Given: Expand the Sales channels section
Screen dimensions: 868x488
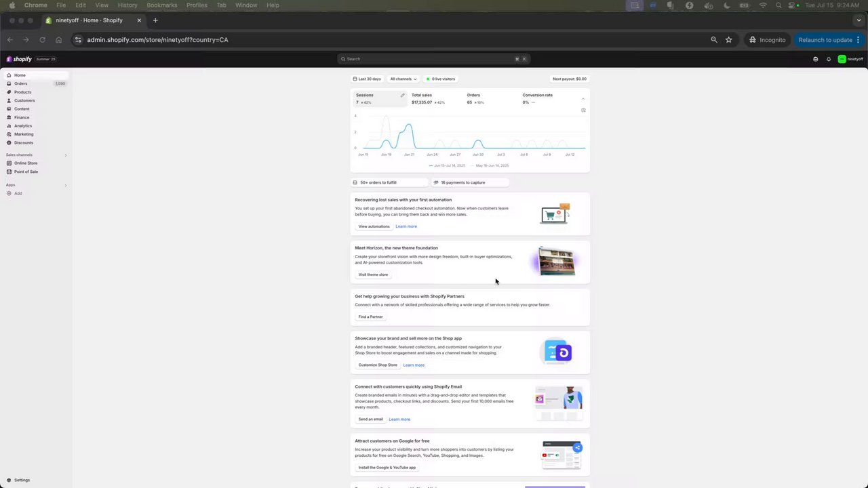Looking at the screenshot, I should tap(66, 155).
